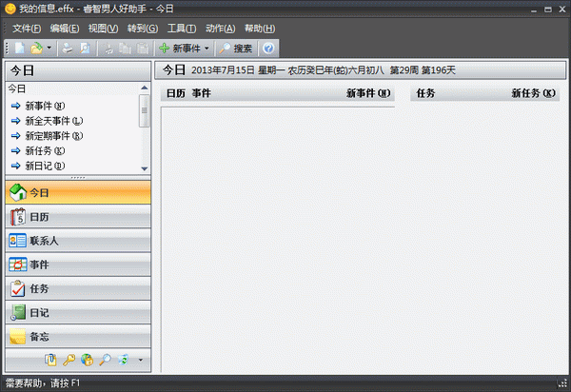Click 新事件(N) link in calendar header
Image resolution: width=571 pixels, height=392 pixels.
(x=368, y=93)
